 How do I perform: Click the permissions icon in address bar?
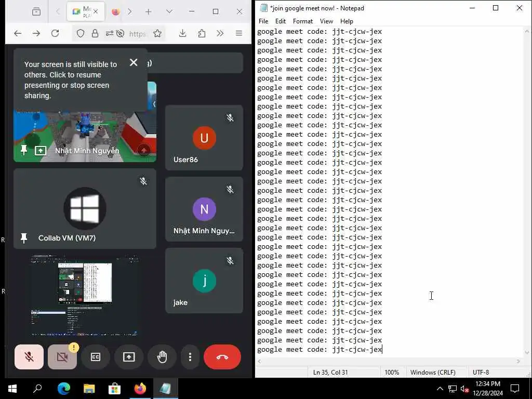coord(109,33)
